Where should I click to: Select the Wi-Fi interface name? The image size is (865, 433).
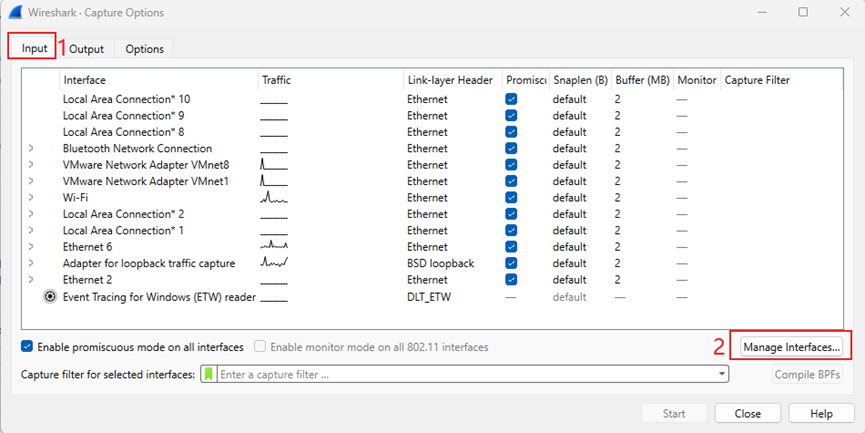click(76, 197)
